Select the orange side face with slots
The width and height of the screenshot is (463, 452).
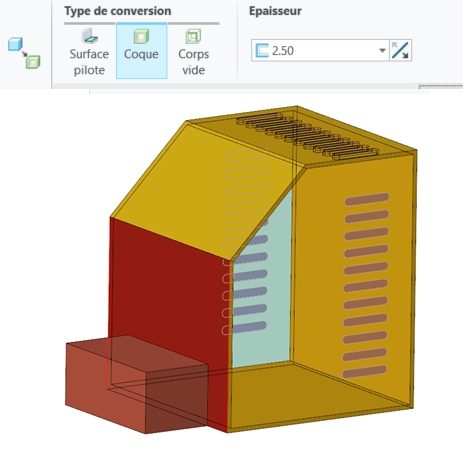point(353,280)
